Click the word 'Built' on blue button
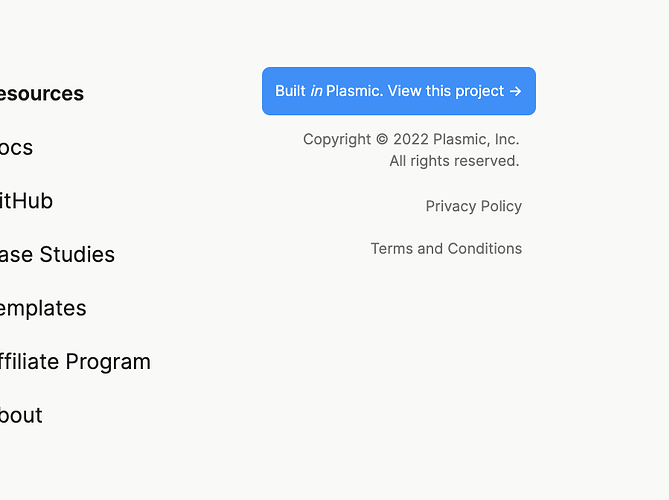This screenshot has width=669, height=500. [290, 91]
